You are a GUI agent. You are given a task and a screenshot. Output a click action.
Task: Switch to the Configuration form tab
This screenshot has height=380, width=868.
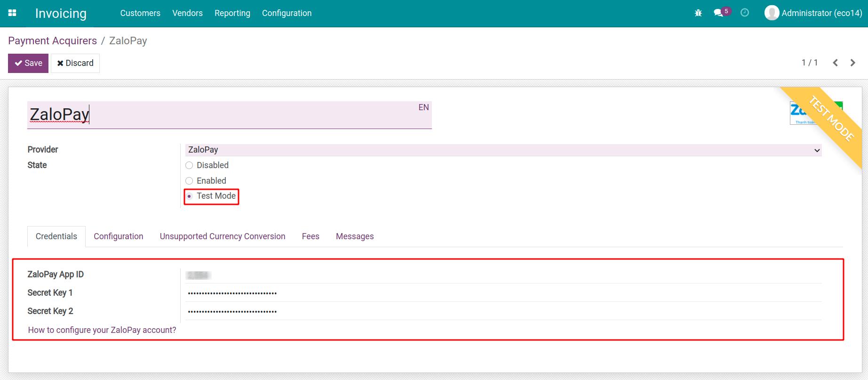point(119,236)
